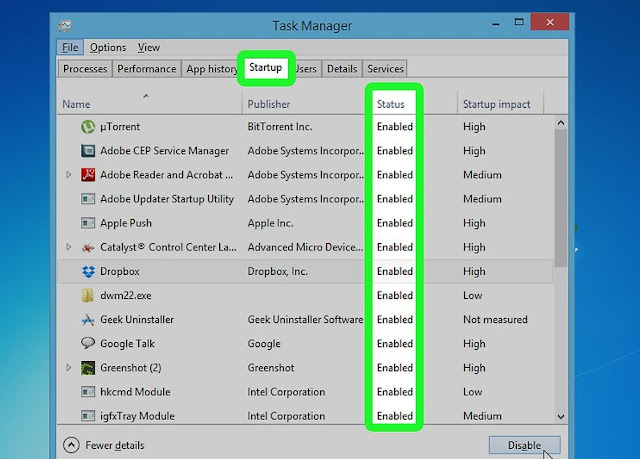The width and height of the screenshot is (640, 459).
Task: Sort by the Startup impact column
Action: pyautogui.click(x=496, y=104)
